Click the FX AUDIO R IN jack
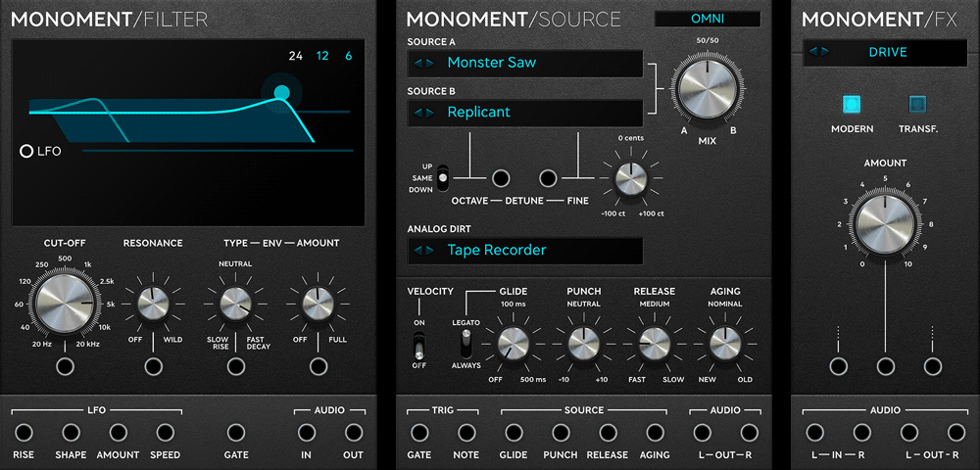 tap(861, 433)
